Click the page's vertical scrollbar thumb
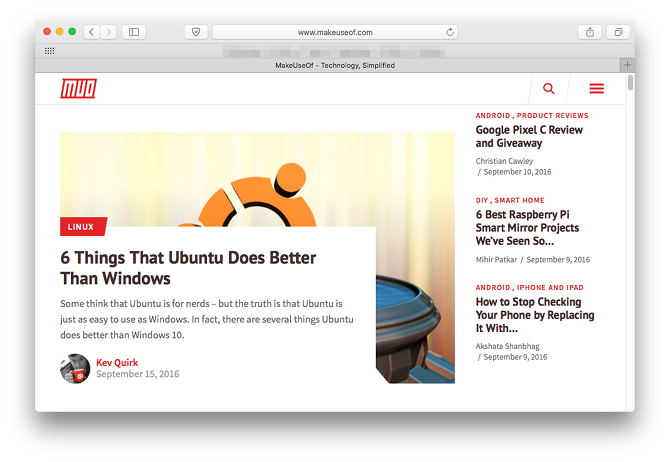670x462 pixels. [630, 82]
